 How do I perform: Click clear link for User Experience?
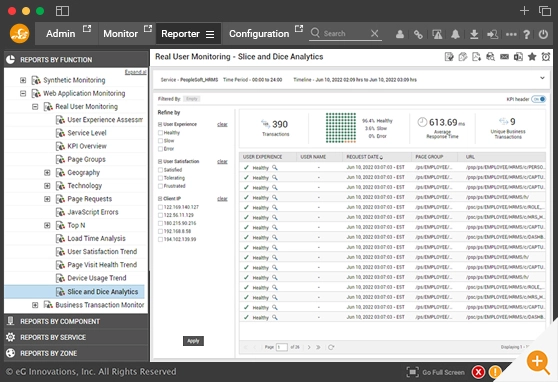tap(222, 125)
